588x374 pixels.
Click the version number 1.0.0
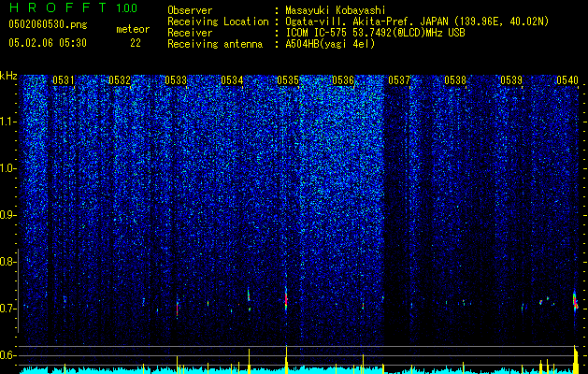(126, 8)
